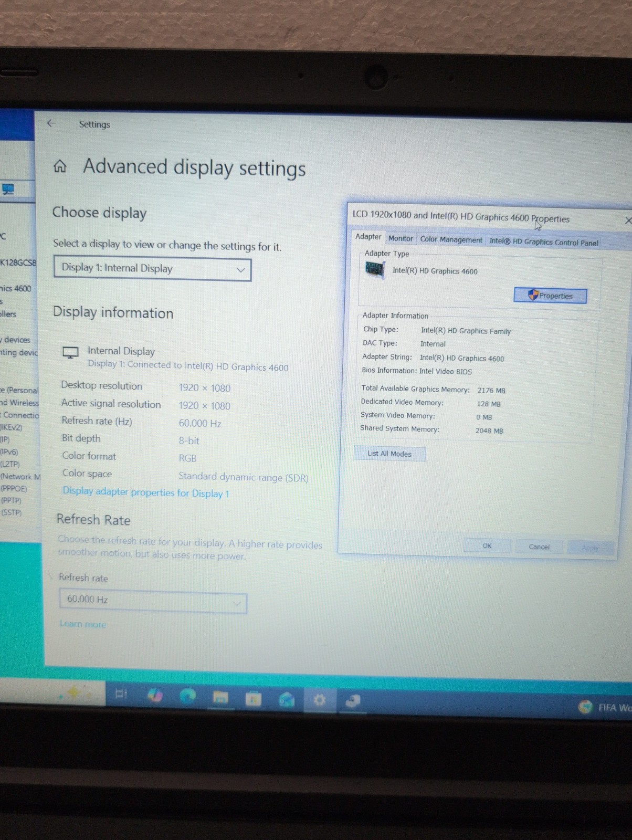Follow the Learn more link
The image size is (632, 840).
point(83,624)
